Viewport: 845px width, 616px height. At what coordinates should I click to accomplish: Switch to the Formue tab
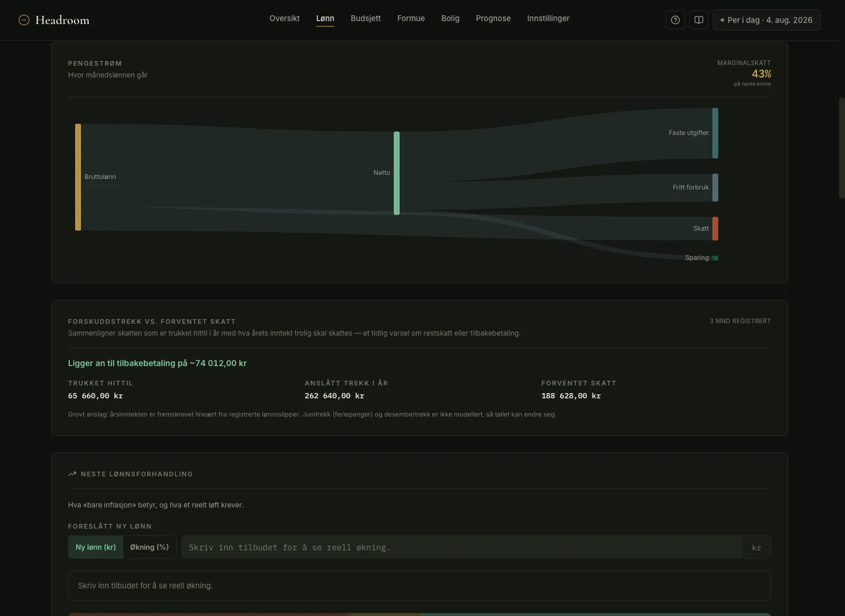(x=411, y=18)
